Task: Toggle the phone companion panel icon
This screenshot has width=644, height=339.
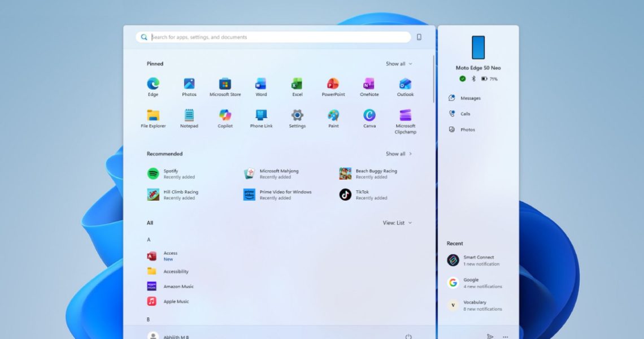Action: pos(419,37)
